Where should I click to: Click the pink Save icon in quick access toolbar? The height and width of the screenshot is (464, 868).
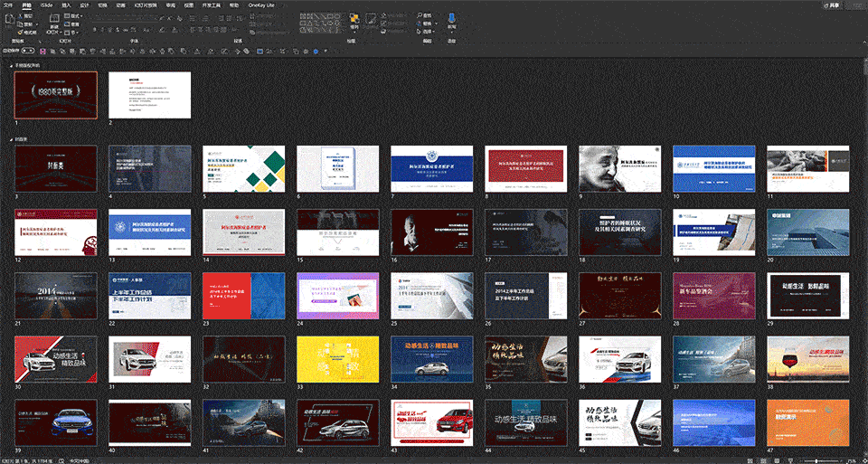(42, 51)
